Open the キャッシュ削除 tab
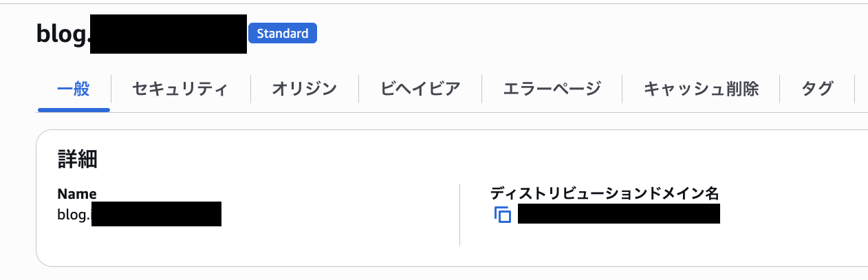The width and height of the screenshot is (868, 280). [701, 89]
